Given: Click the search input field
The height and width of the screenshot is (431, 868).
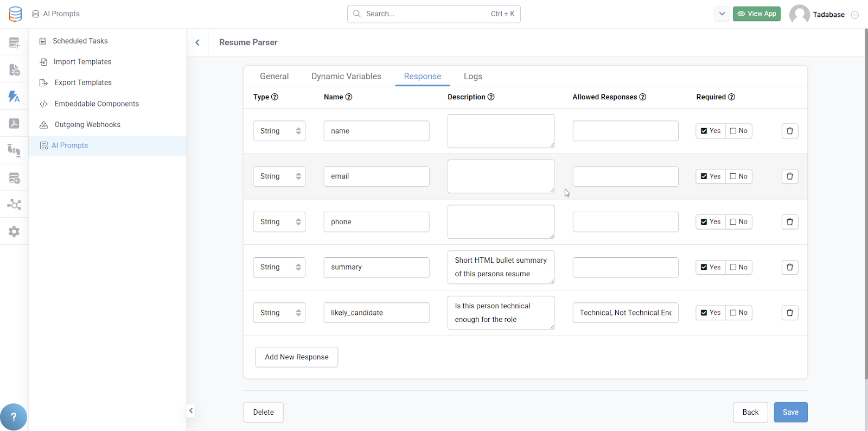Looking at the screenshot, I should tap(433, 14).
